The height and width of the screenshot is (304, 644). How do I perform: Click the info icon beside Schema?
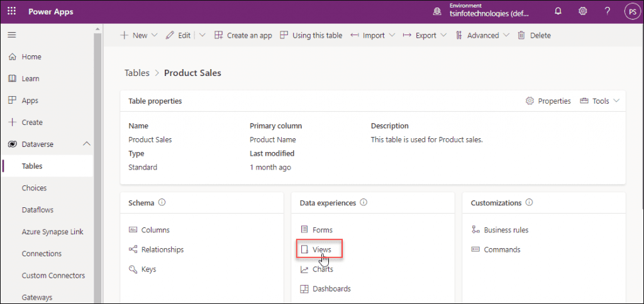click(162, 203)
